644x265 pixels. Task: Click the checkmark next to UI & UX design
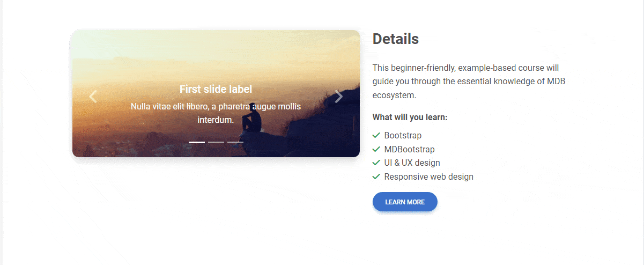[376, 163]
